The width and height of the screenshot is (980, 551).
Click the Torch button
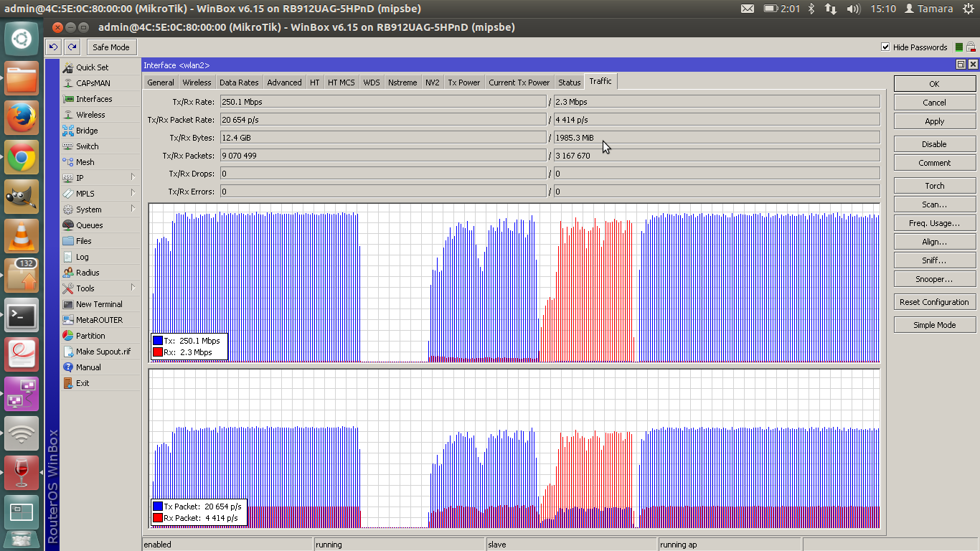point(934,186)
